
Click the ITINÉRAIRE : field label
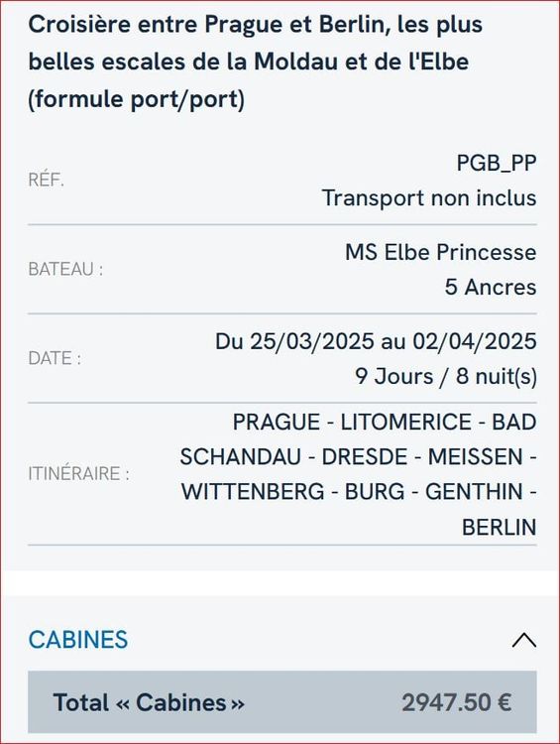click(79, 473)
